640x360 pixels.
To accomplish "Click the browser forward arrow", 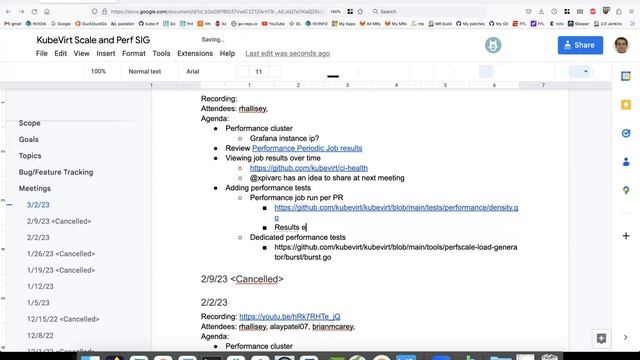I will [x=21, y=12].
